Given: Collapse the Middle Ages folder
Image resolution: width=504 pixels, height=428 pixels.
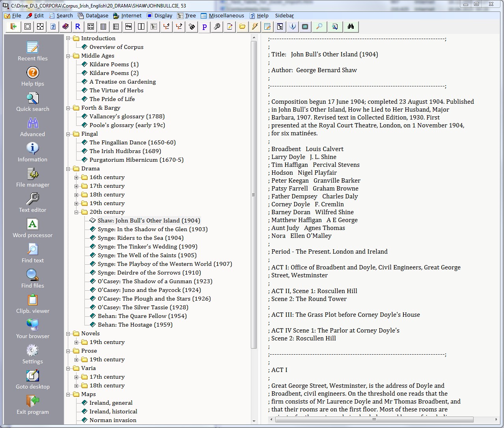Looking at the screenshot, I should point(68,56).
